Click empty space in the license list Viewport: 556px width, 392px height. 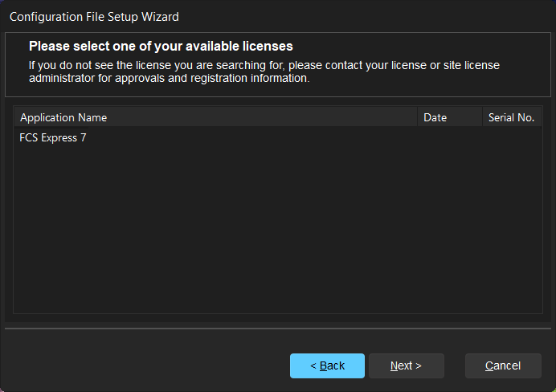[x=241, y=241]
